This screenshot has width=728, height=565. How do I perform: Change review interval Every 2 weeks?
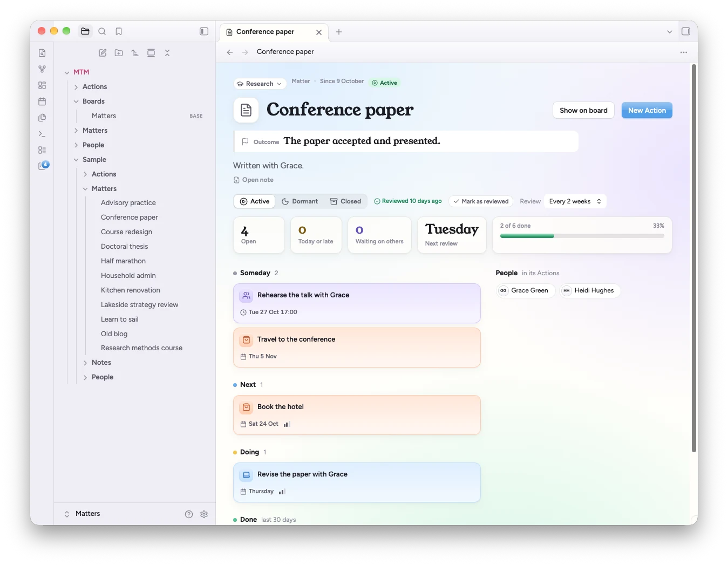click(575, 201)
